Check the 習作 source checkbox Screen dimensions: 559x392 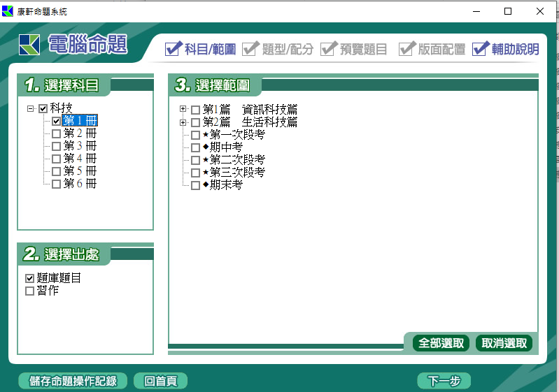[x=30, y=291]
